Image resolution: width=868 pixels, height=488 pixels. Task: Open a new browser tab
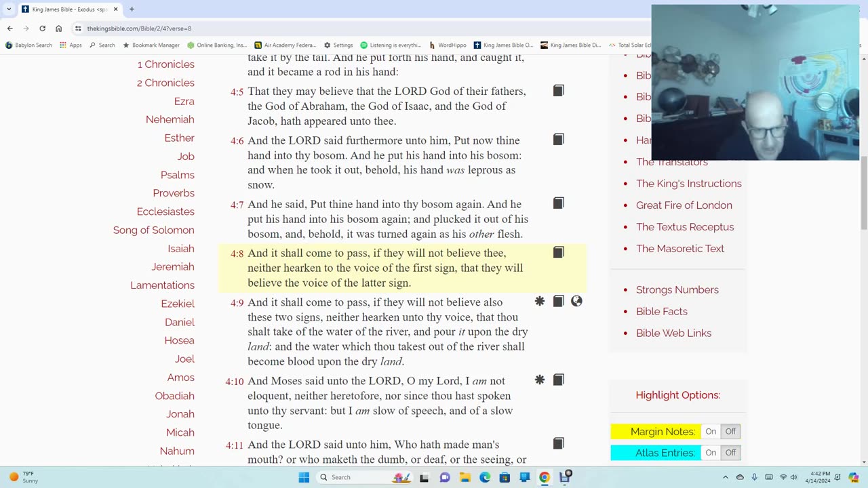pos(132,9)
